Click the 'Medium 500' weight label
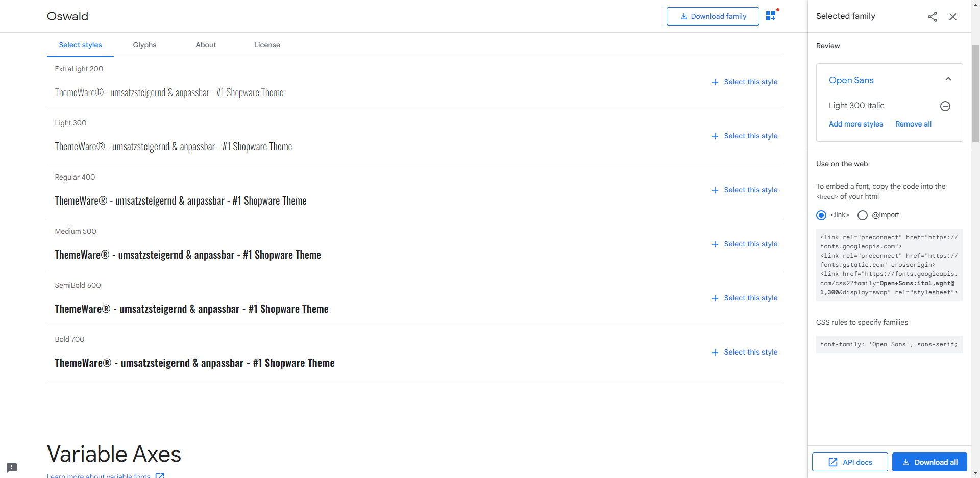This screenshot has width=980, height=478. tap(76, 231)
